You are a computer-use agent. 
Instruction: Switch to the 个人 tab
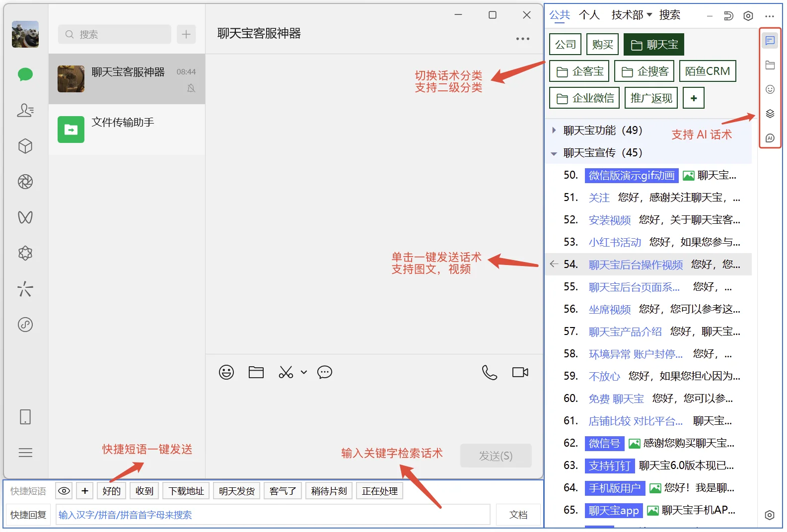coord(589,15)
